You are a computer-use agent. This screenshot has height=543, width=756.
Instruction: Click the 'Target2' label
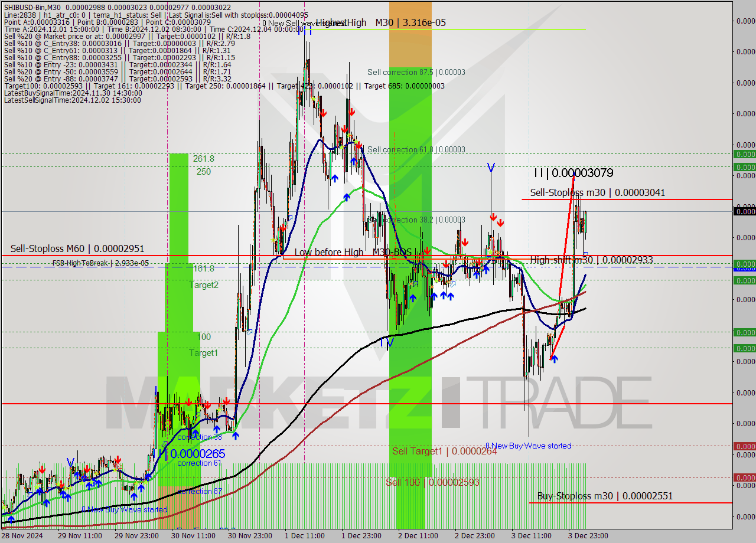click(204, 285)
